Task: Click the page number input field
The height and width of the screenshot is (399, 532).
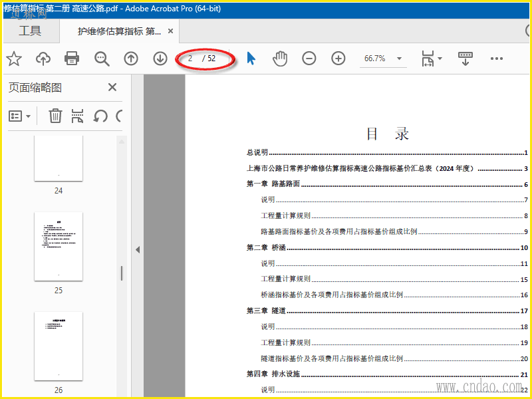Action: click(x=192, y=59)
